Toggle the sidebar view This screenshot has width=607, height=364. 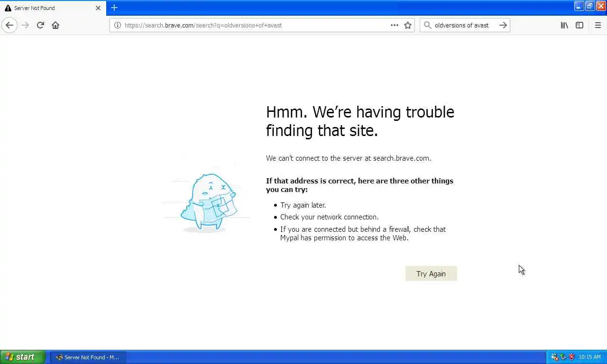click(579, 25)
